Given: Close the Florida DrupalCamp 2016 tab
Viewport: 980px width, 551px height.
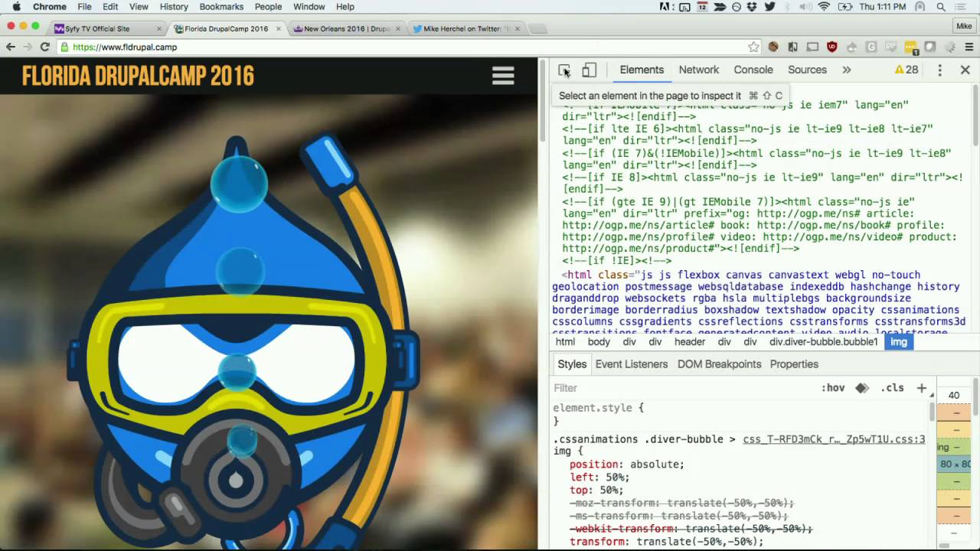Looking at the screenshot, I should point(279,29).
